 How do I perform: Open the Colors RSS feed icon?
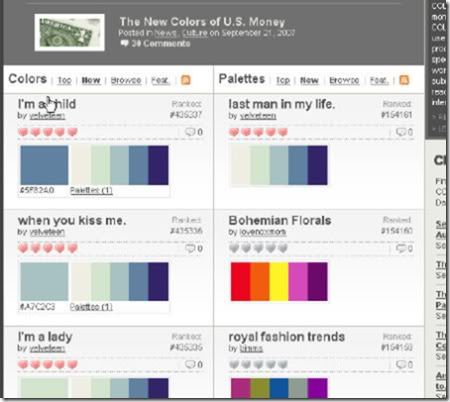(186, 80)
